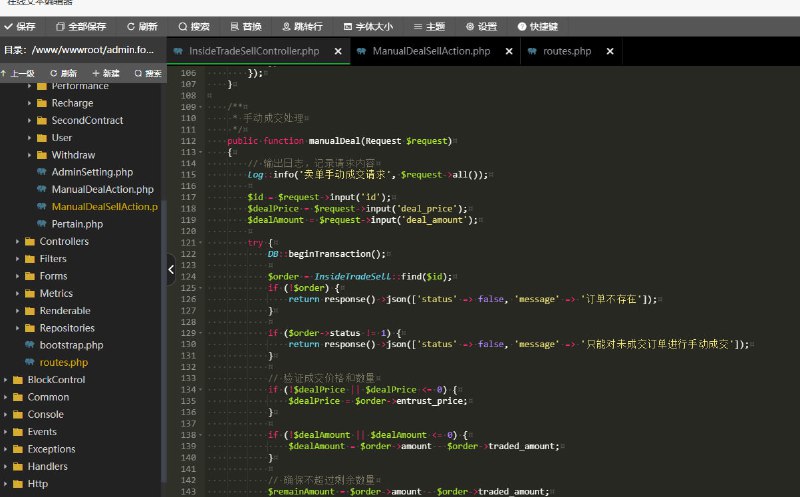Expand the Repositories folder arrow
This screenshot has width=800, height=497.
(17, 328)
